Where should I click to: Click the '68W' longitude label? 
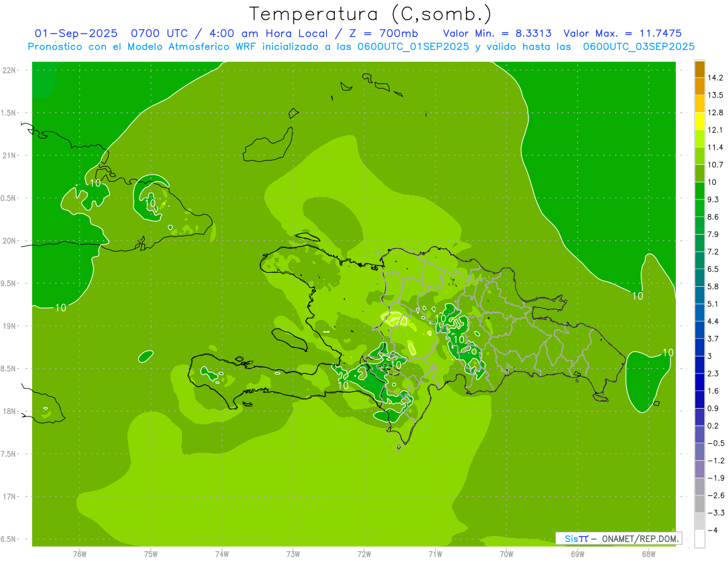pyautogui.click(x=649, y=554)
